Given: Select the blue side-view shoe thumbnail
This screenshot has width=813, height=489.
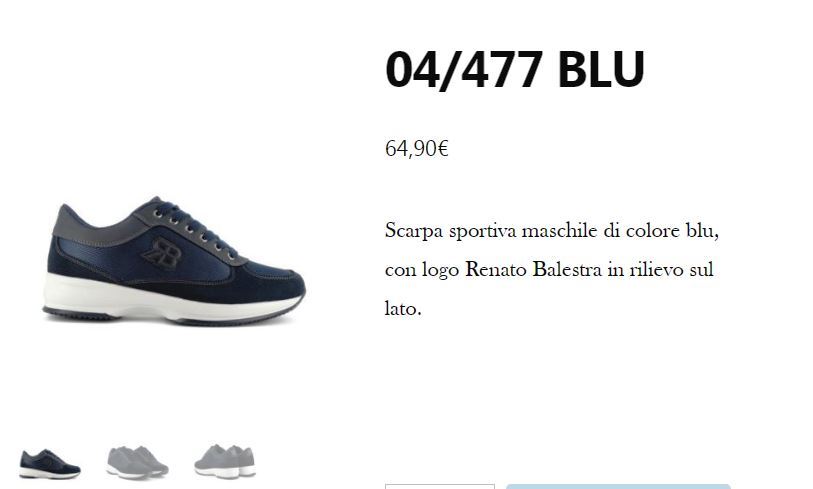Looking at the screenshot, I should coord(50,463).
